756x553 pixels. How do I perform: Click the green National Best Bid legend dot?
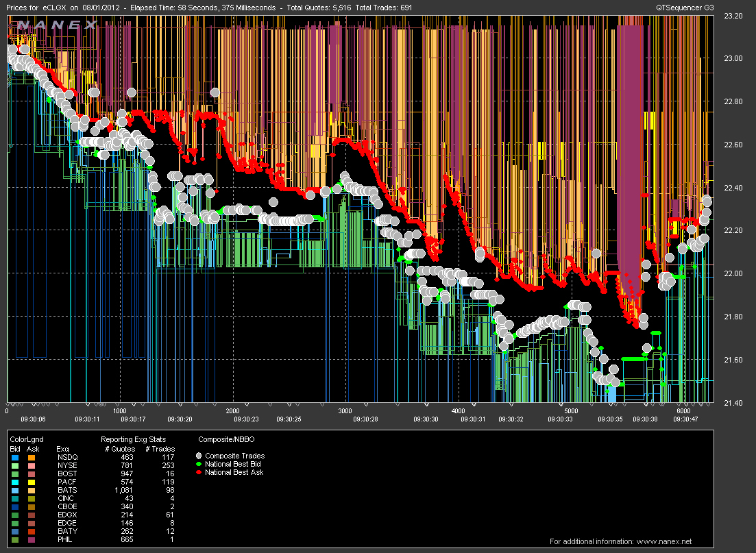click(199, 464)
